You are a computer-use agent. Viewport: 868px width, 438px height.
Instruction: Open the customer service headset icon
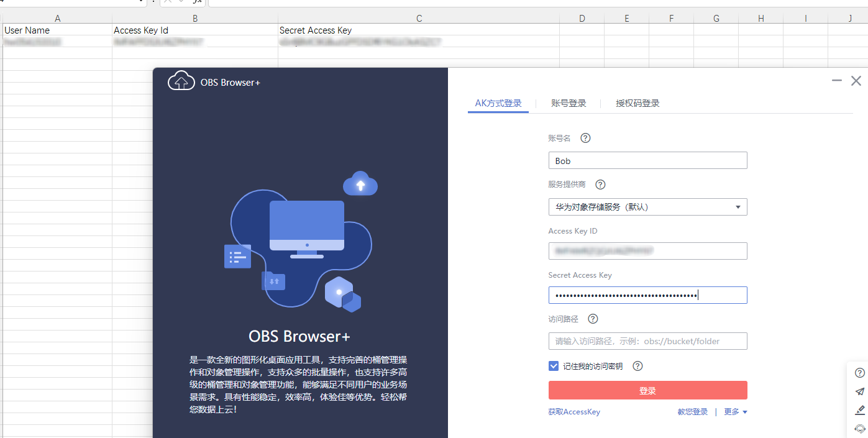[x=860, y=429]
